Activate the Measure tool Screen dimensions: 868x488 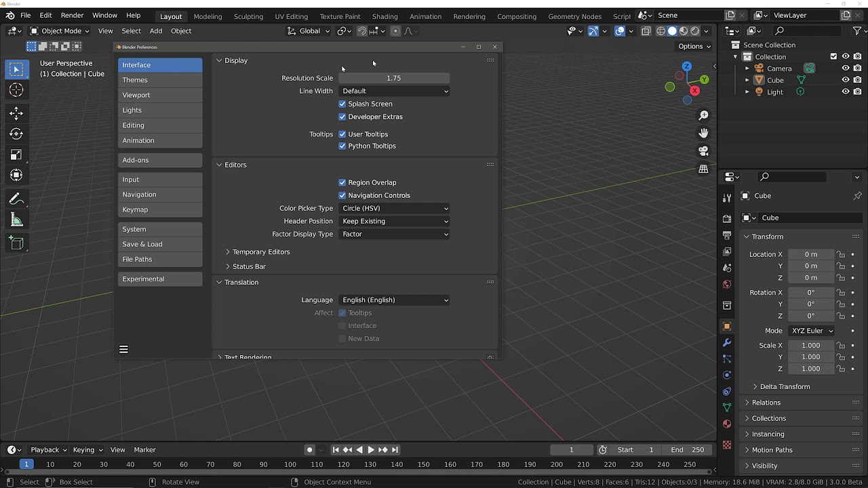(x=16, y=220)
